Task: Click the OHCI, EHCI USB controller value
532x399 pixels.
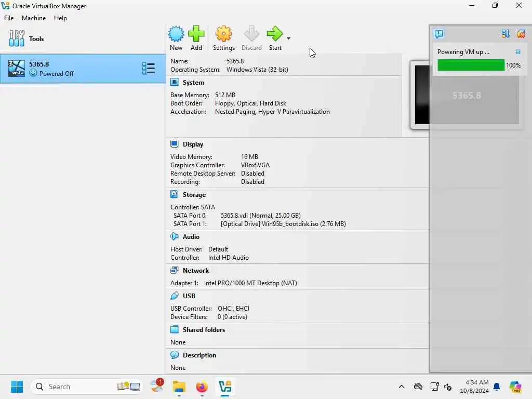Action: 233,309
